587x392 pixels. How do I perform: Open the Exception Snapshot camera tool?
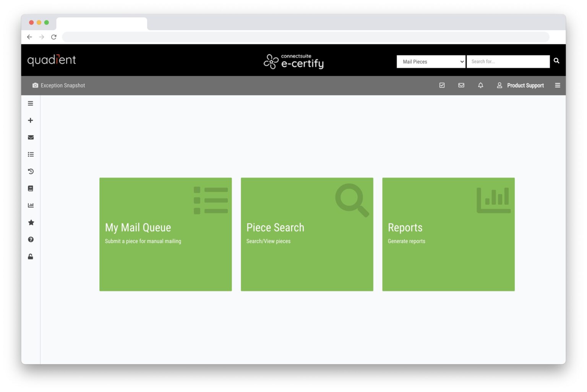click(36, 85)
